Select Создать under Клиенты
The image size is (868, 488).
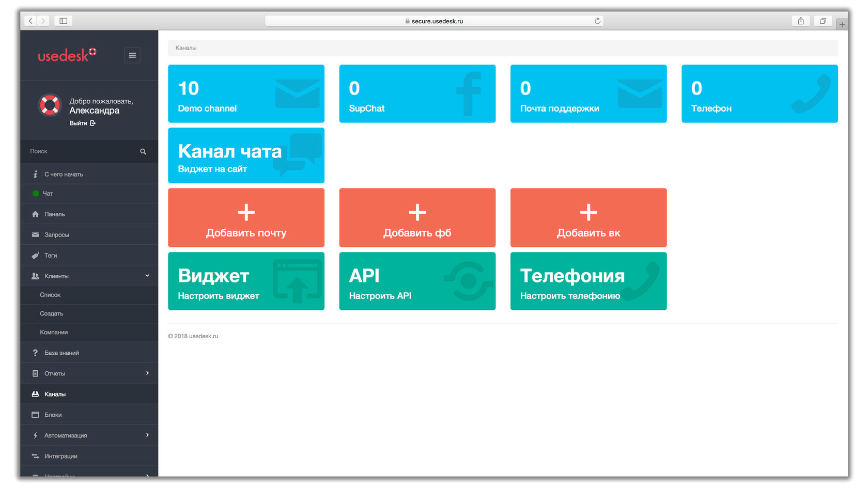89,313
